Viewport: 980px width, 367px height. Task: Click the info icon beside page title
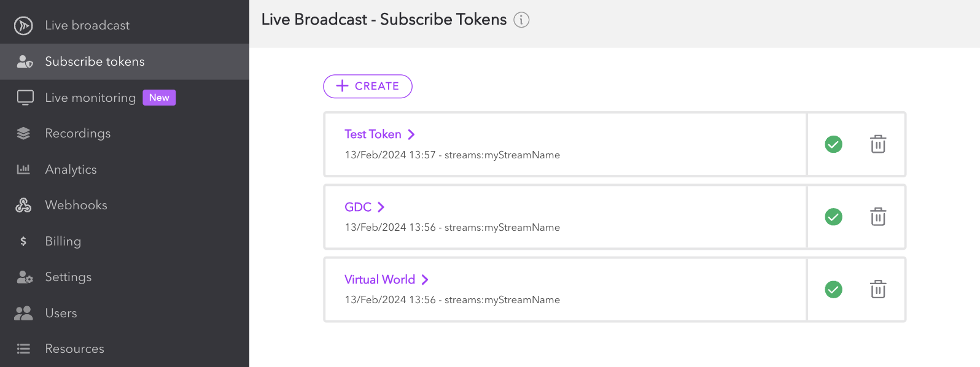point(521,20)
